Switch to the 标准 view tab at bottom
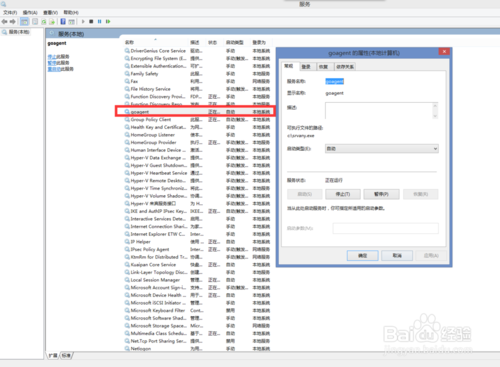 click(66, 356)
